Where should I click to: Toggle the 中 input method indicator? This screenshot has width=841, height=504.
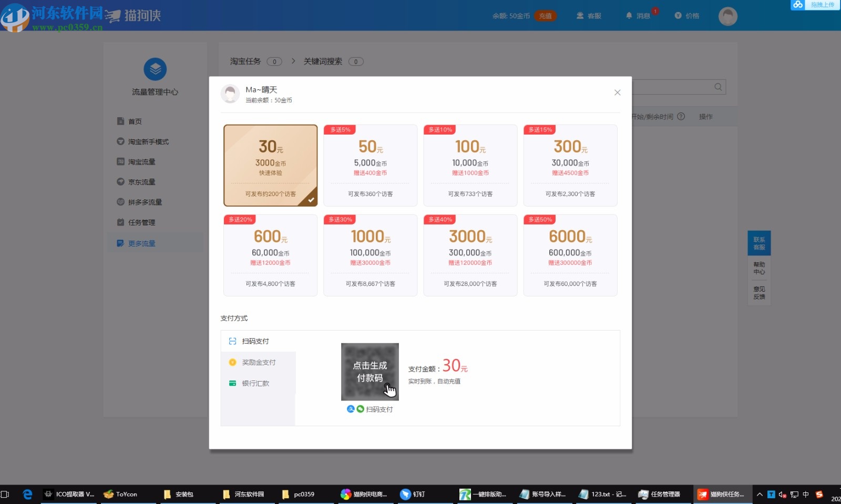click(x=806, y=494)
